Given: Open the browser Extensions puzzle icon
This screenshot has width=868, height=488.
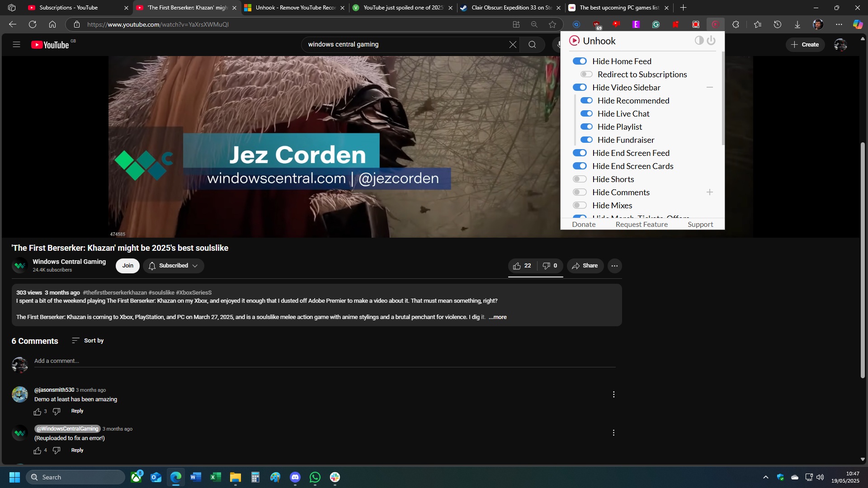Looking at the screenshot, I should [736, 24].
